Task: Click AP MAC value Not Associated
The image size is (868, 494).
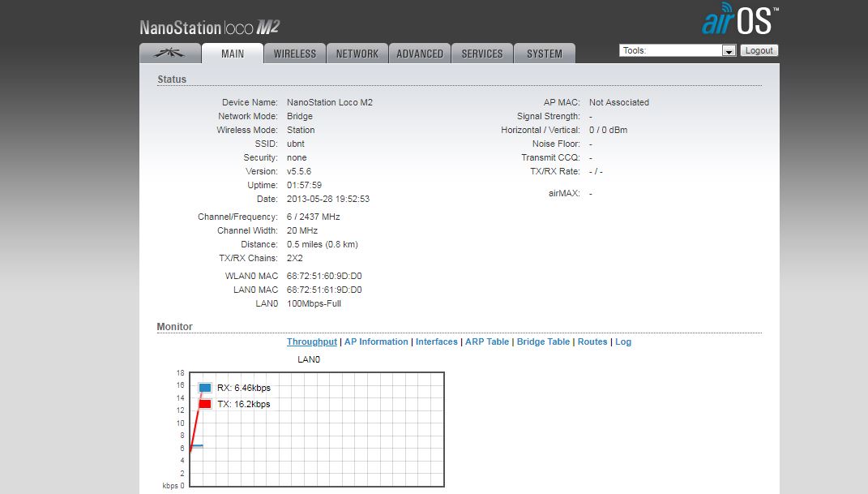Action: click(x=619, y=102)
